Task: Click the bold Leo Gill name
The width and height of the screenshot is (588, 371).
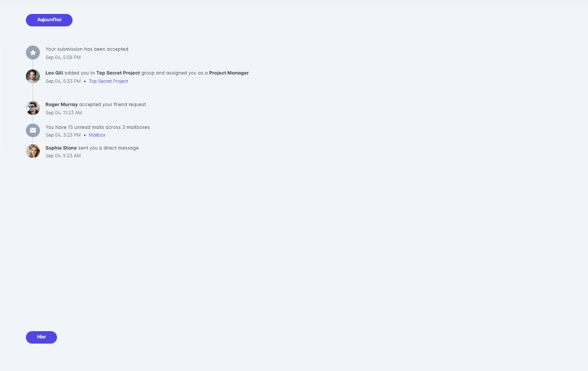Action: [x=54, y=73]
